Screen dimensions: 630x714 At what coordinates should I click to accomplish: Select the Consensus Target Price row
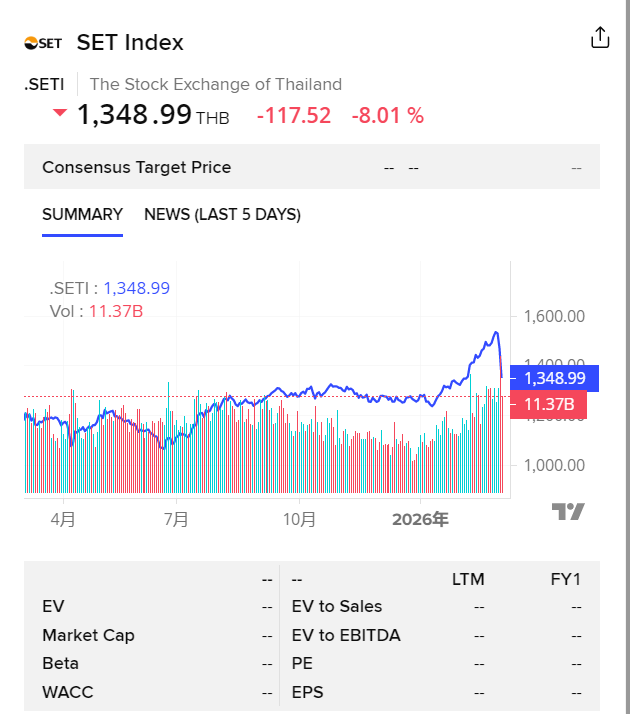136,167
